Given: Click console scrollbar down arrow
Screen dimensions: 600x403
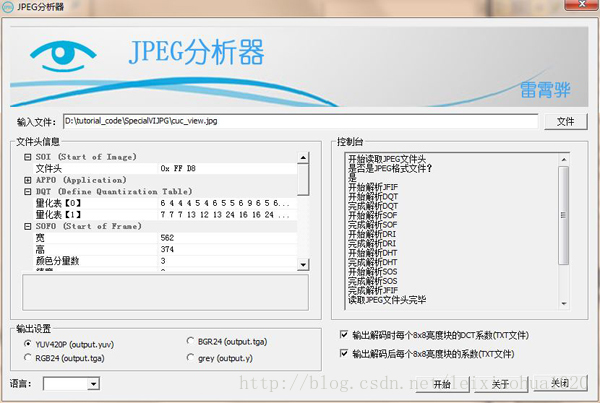Looking at the screenshot, I should 564,303.
